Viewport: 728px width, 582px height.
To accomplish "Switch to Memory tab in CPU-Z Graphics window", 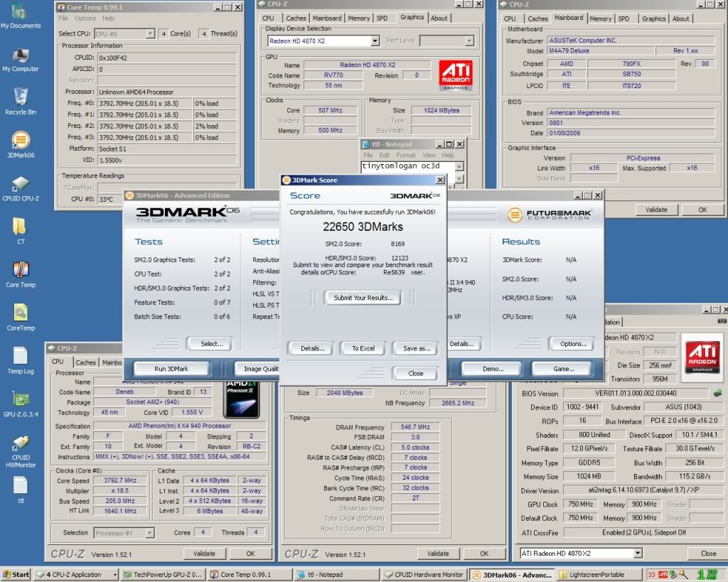I will (358, 18).
